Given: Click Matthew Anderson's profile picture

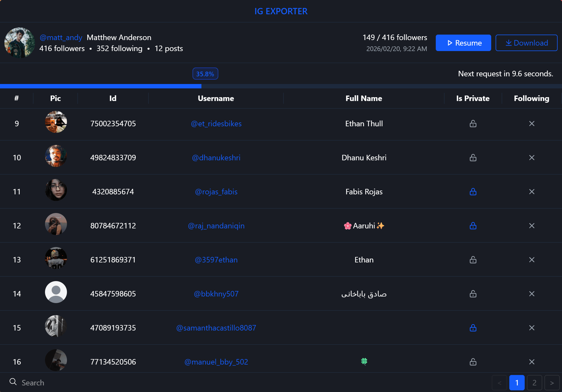Looking at the screenshot, I should coord(19,43).
